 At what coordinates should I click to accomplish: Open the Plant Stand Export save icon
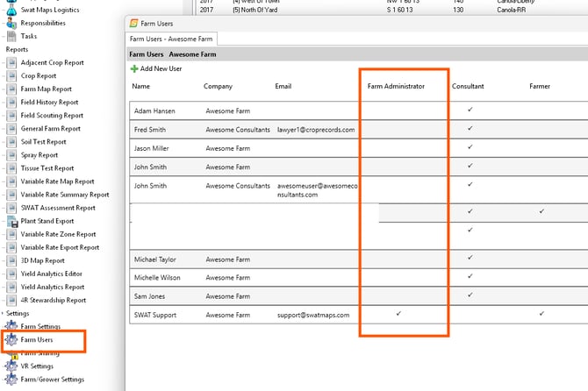[12, 221]
